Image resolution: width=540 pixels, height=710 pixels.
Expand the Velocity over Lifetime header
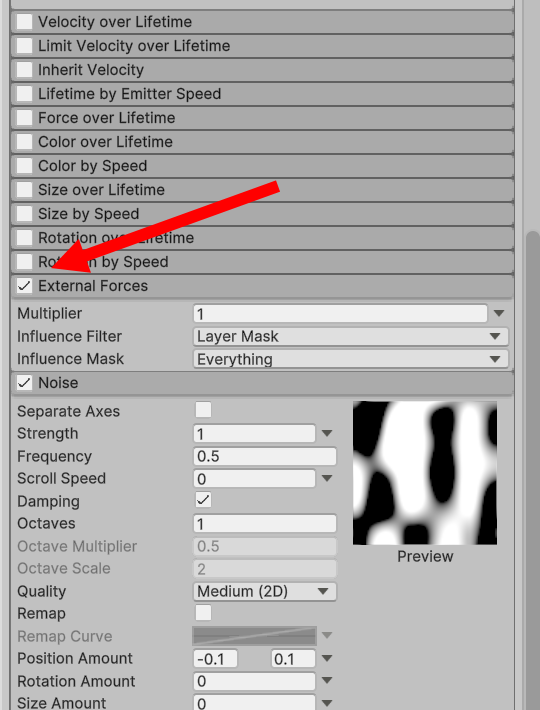pyautogui.click(x=263, y=22)
